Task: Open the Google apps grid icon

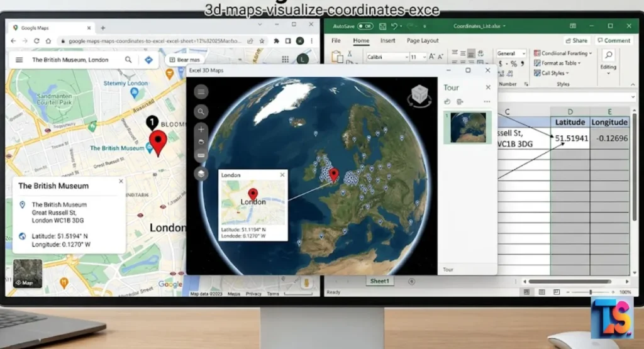Action: tap(285, 60)
